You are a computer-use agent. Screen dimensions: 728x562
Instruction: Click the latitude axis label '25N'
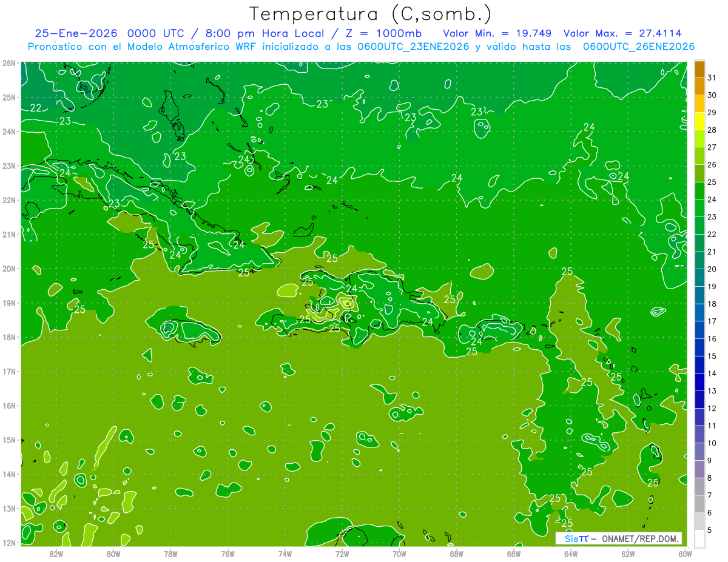coord(9,97)
